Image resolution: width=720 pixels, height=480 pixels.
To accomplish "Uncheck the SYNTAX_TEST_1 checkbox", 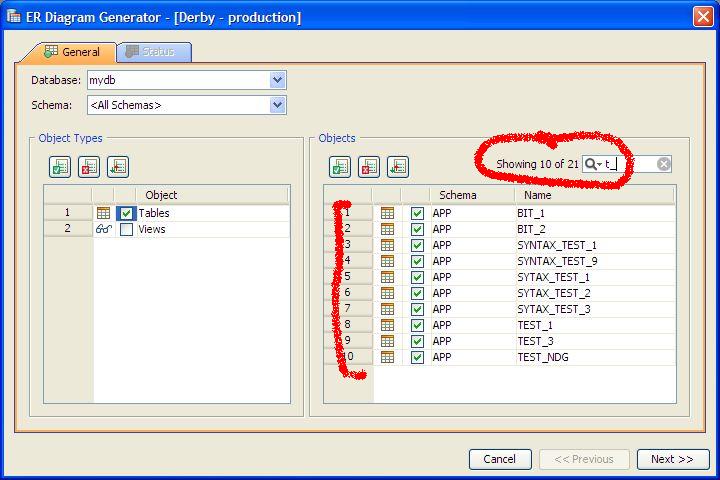I will point(417,245).
